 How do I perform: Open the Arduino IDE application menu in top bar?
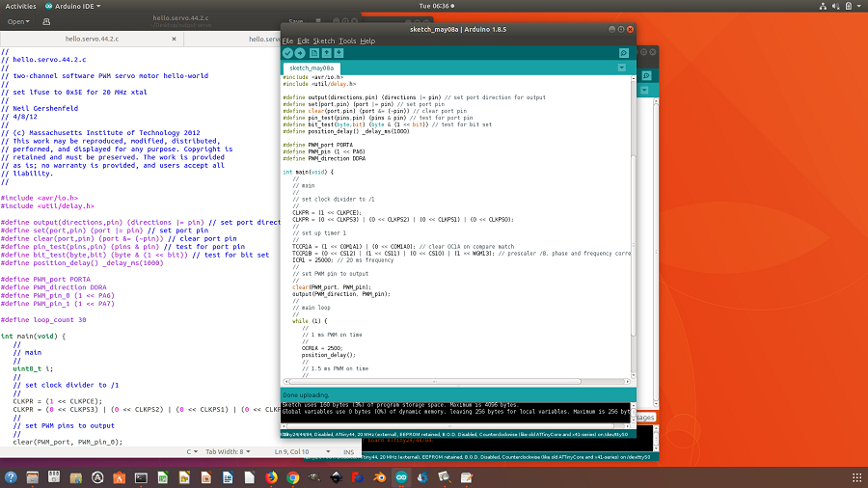(x=73, y=6)
